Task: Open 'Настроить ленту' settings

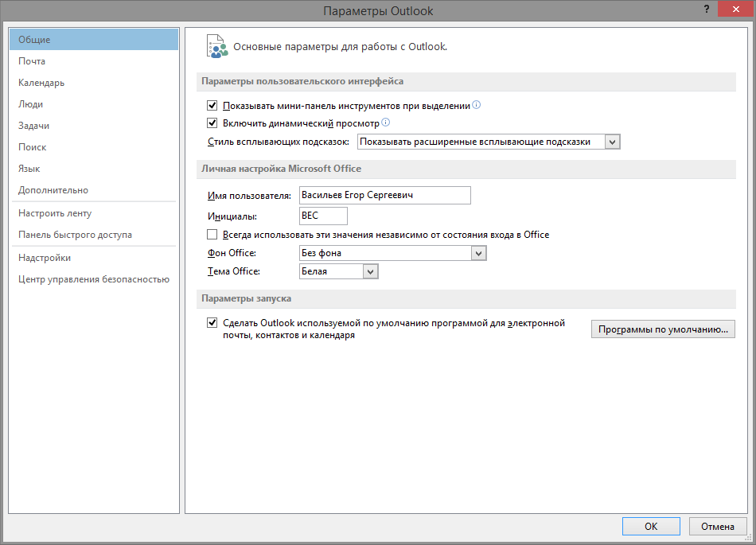Action: [x=94, y=213]
